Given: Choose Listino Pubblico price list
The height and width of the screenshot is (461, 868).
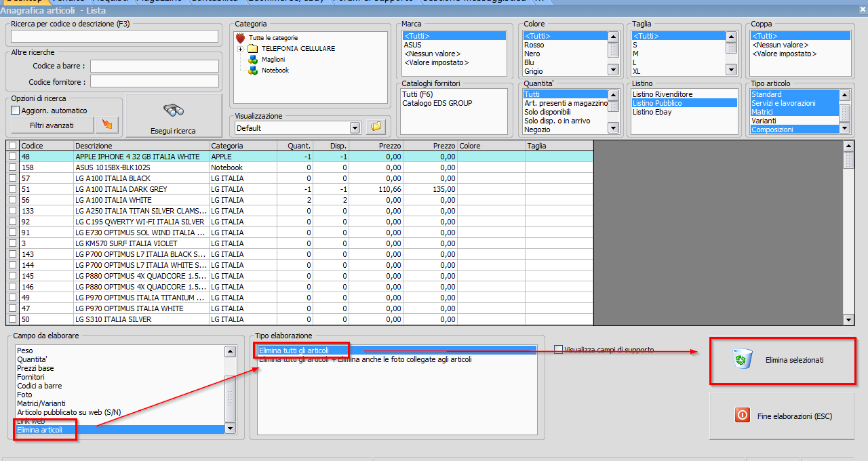Looking at the screenshot, I should pyautogui.click(x=684, y=103).
